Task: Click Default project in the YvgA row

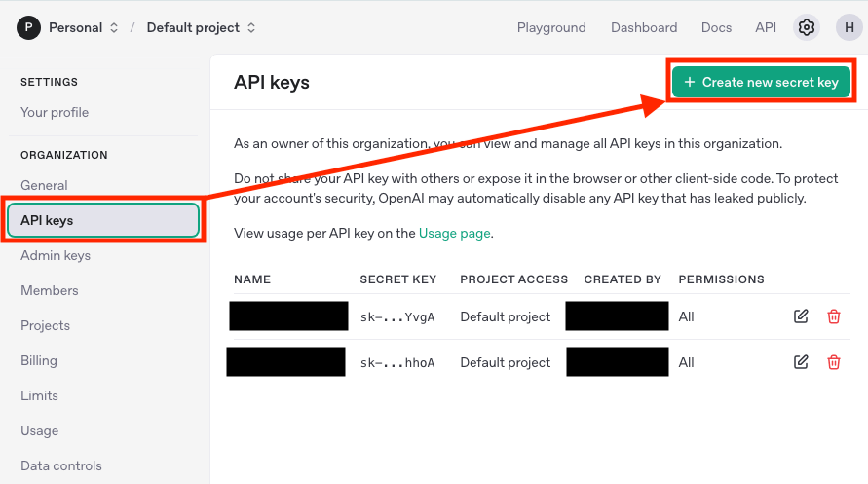Action: pos(506,316)
